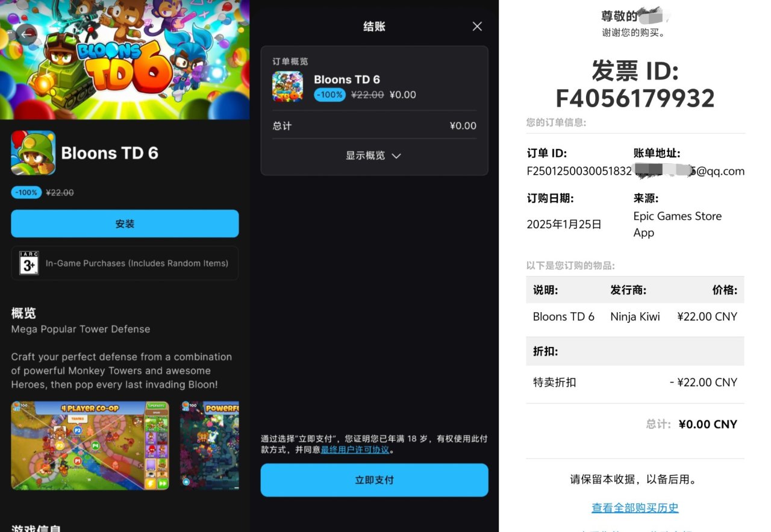Install Bloons TD 6 with 安装 button
The height and width of the screenshot is (532, 771).
[125, 224]
